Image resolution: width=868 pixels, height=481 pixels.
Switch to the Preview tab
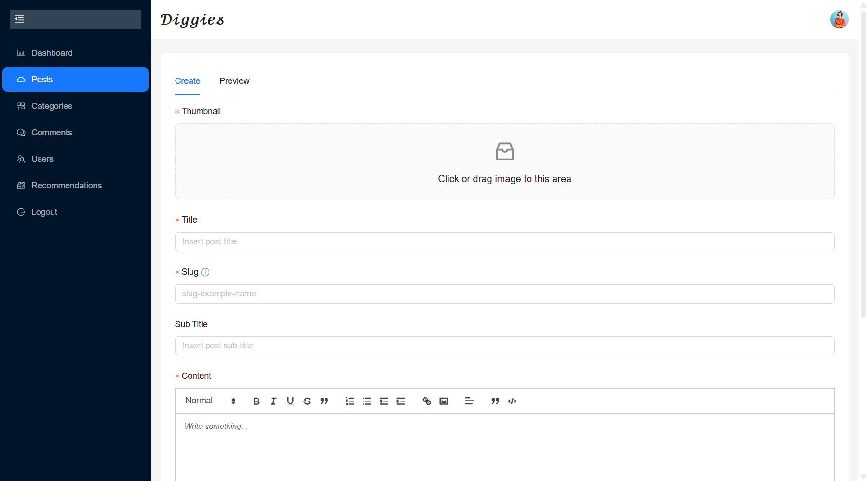(234, 81)
